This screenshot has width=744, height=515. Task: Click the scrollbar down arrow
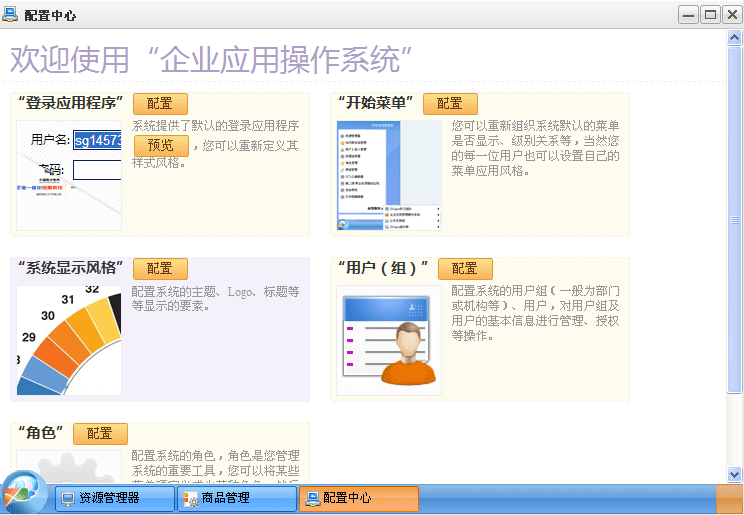tap(735, 474)
